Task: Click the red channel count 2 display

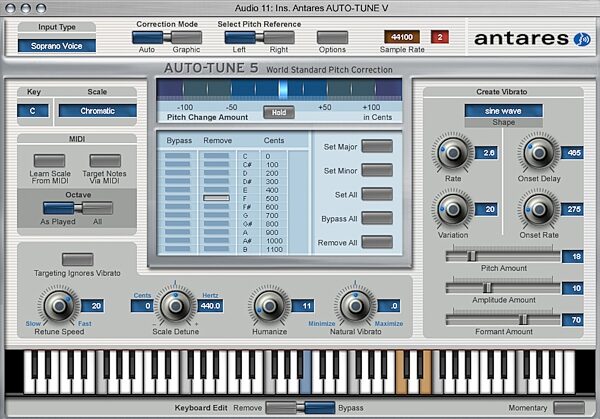Action: pos(440,37)
